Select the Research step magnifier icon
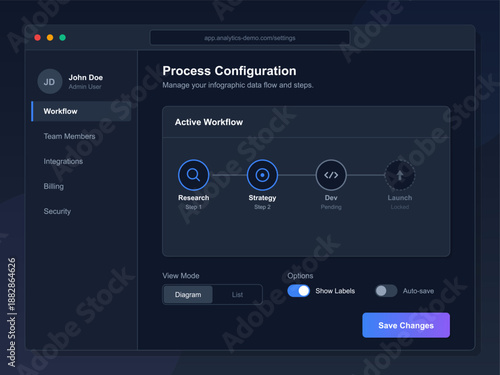 pos(193,175)
